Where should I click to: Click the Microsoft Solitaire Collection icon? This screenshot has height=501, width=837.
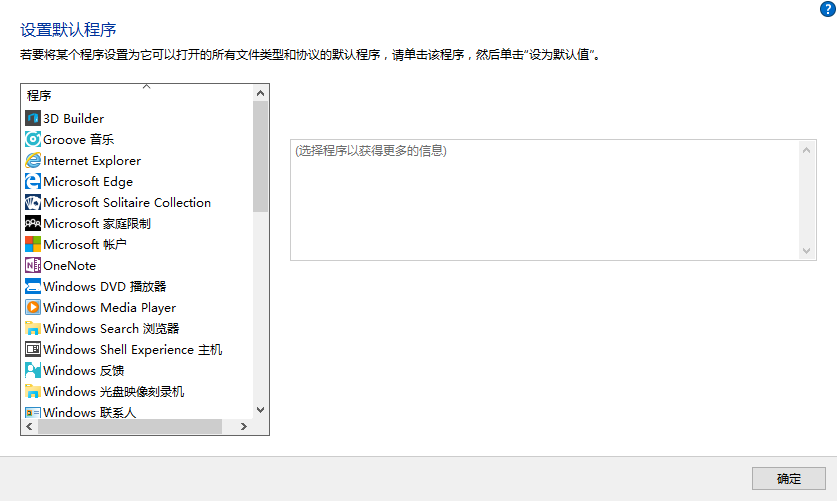33,202
